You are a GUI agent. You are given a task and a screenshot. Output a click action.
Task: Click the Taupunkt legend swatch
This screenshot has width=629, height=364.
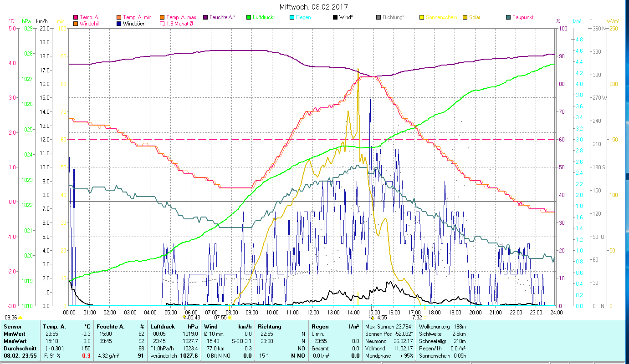[508, 17]
